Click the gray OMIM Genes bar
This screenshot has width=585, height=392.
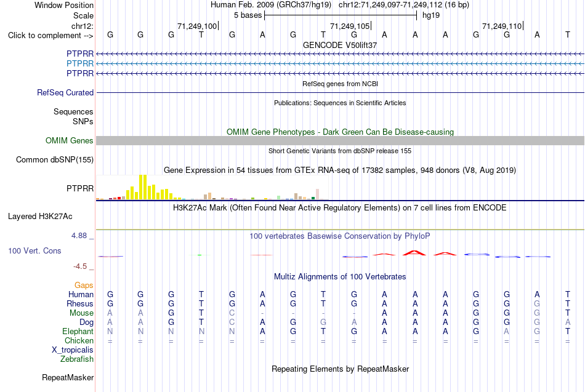point(340,140)
